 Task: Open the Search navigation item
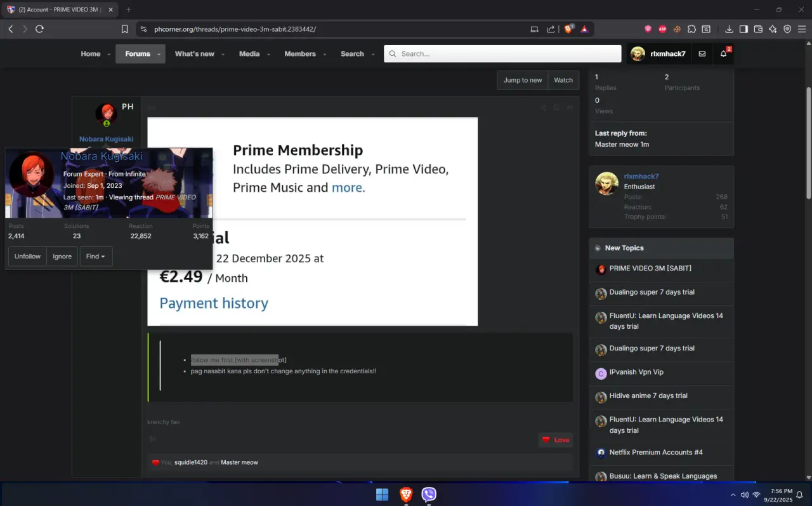tap(352, 54)
